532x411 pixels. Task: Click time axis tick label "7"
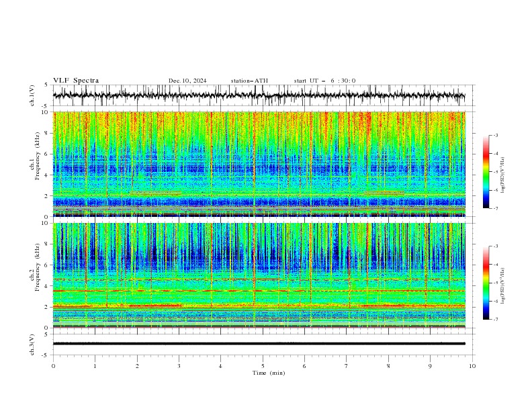(x=347, y=366)
